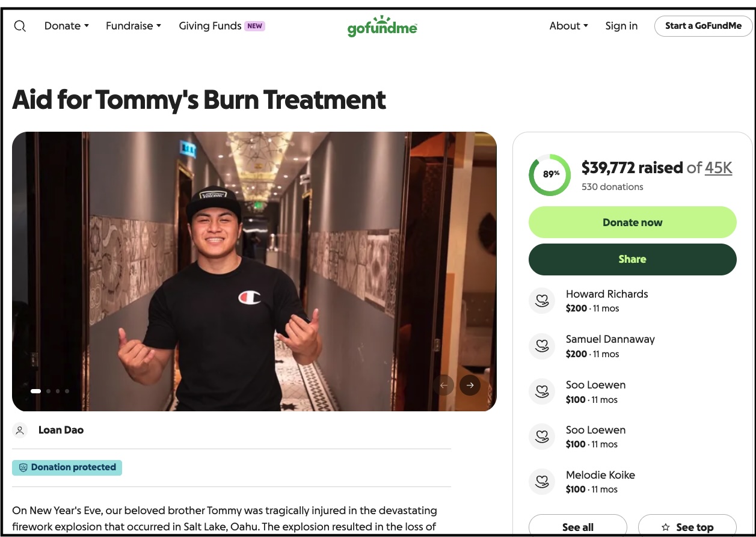Go to next photo with right arrow

coord(470,385)
